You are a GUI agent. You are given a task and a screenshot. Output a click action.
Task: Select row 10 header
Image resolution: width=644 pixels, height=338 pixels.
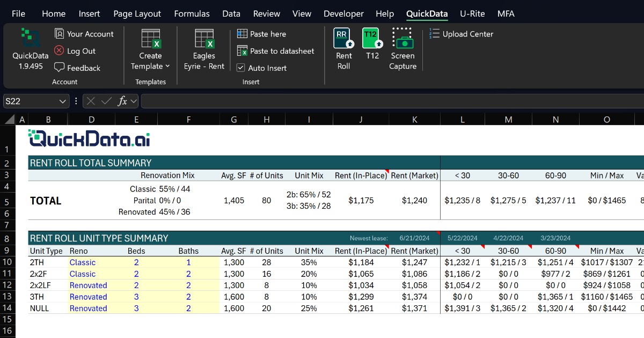pos(8,262)
